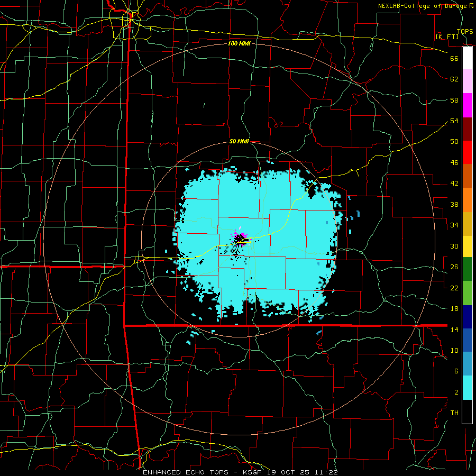
Task: Click the legend value '34'
Action: tap(454, 225)
